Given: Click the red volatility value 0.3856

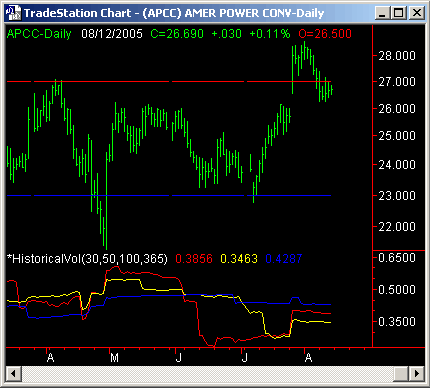Looking at the screenshot, I should coord(194,259).
